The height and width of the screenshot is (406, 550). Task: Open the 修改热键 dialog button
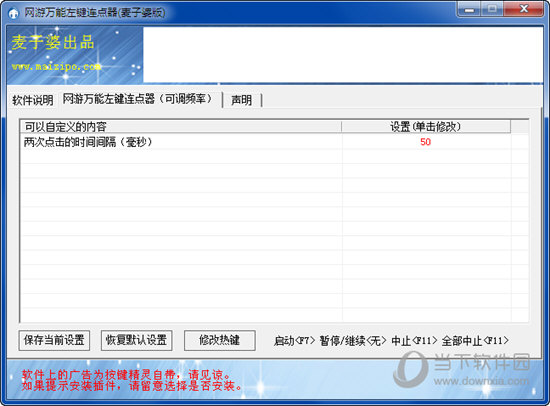220,340
